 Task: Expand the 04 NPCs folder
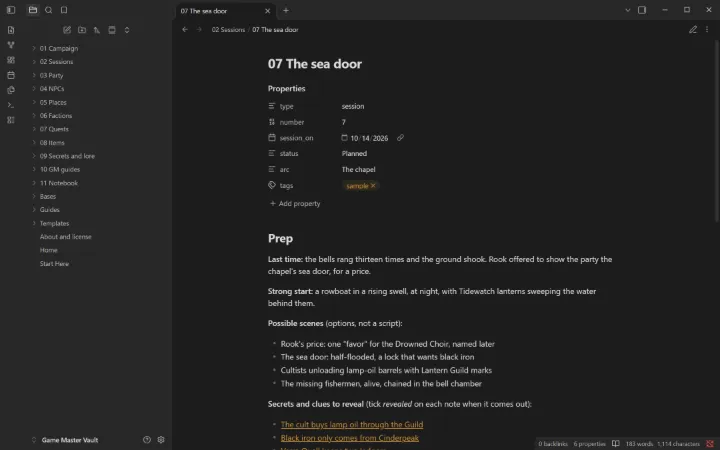51,89
